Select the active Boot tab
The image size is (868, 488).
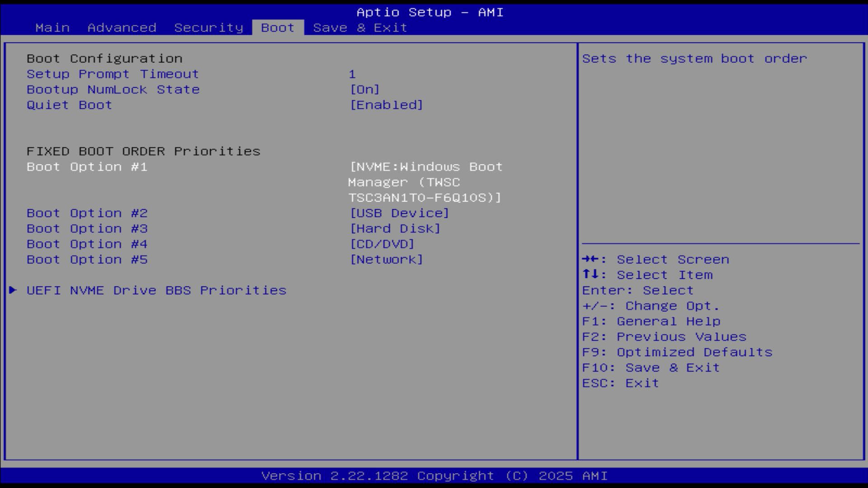[278, 28]
